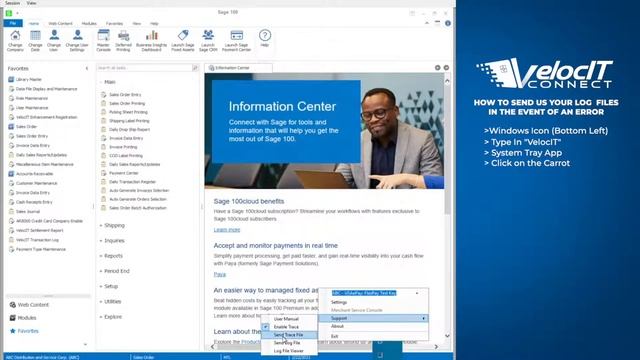The width and height of the screenshot is (640, 360).
Task: Select the Sales Order Batch Authorization task
Action: point(138,208)
